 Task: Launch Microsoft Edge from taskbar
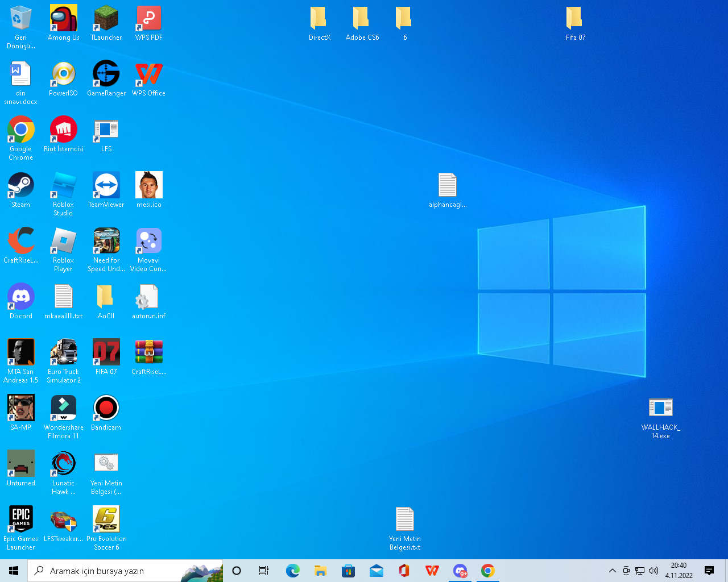pyautogui.click(x=292, y=571)
